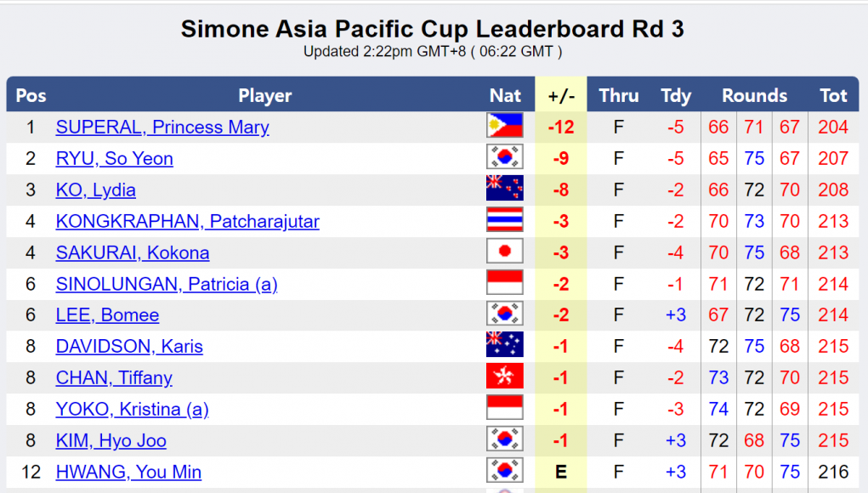Click the Thailand flag next to Kongkraphan
The width and height of the screenshot is (868, 493).
coord(504,221)
